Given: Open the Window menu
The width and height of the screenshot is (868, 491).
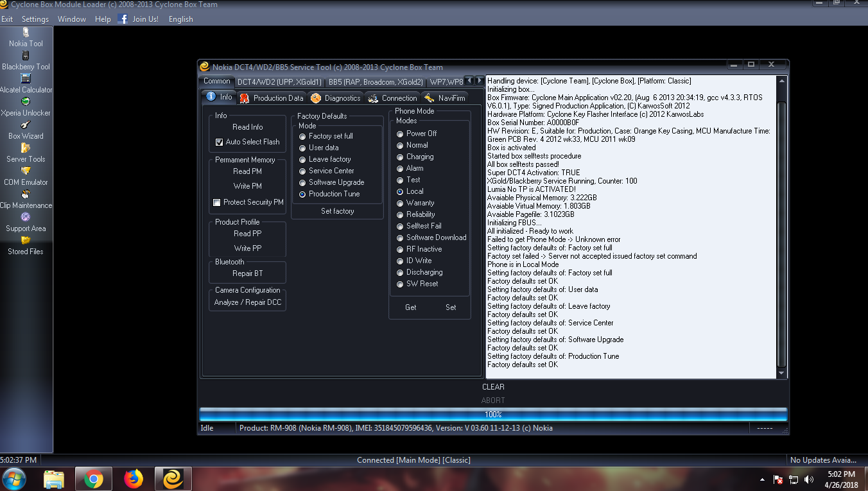Looking at the screenshot, I should click(x=72, y=19).
